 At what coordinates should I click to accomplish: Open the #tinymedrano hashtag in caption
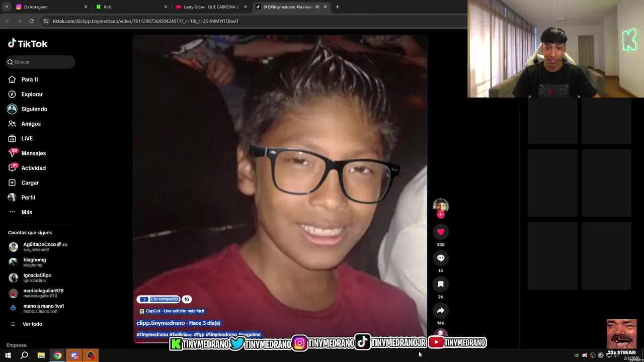pyautogui.click(x=152, y=334)
